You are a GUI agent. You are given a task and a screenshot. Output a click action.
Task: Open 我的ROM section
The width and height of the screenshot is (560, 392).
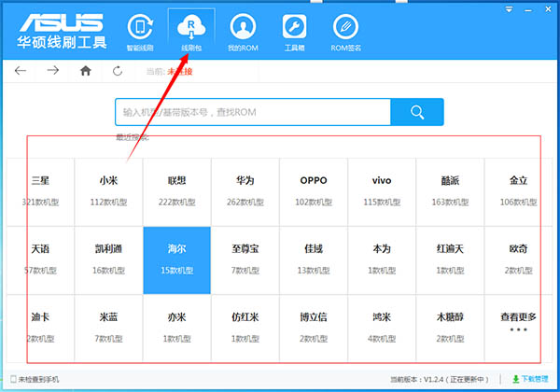click(242, 31)
